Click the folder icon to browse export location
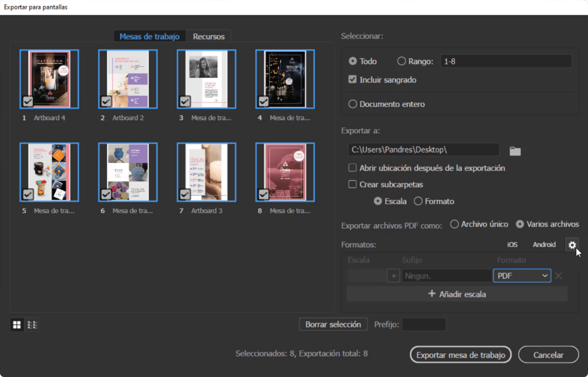The image size is (588, 377). 515,150
